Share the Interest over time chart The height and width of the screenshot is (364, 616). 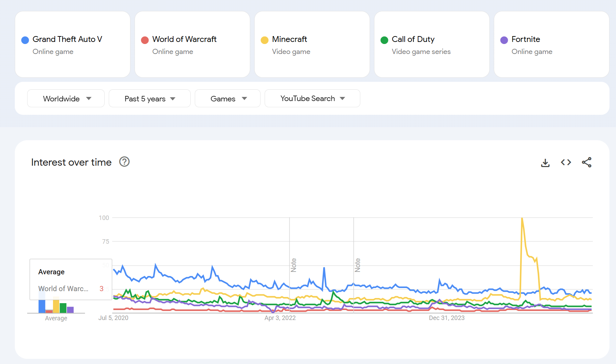[586, 162]
